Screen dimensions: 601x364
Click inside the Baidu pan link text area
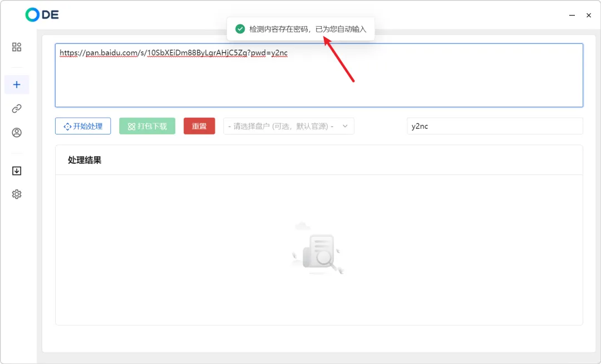tap(319, 75)
